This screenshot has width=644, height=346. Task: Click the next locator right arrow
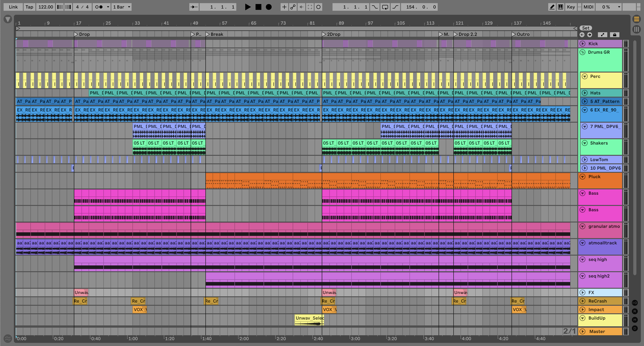pyautogui.click(x=589, y=35)
